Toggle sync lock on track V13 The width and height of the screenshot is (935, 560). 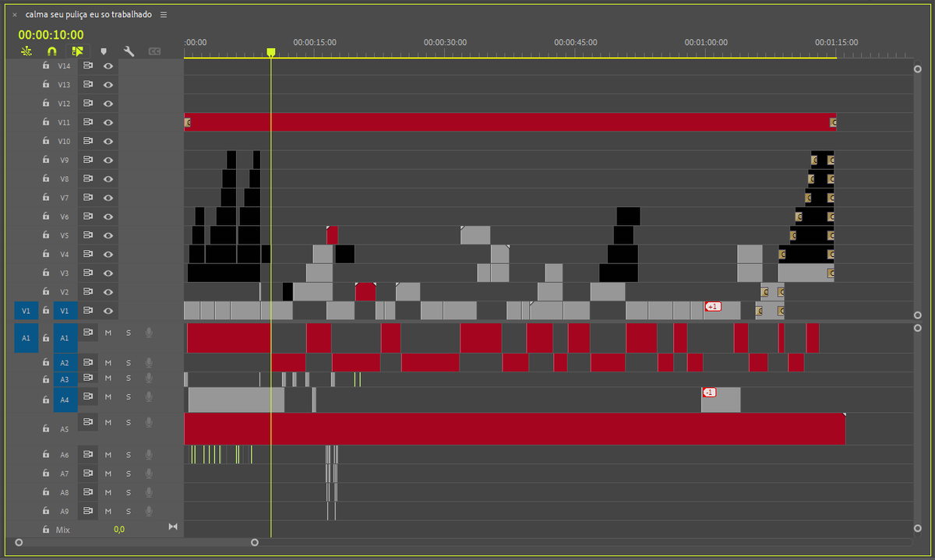coord(88,84)
